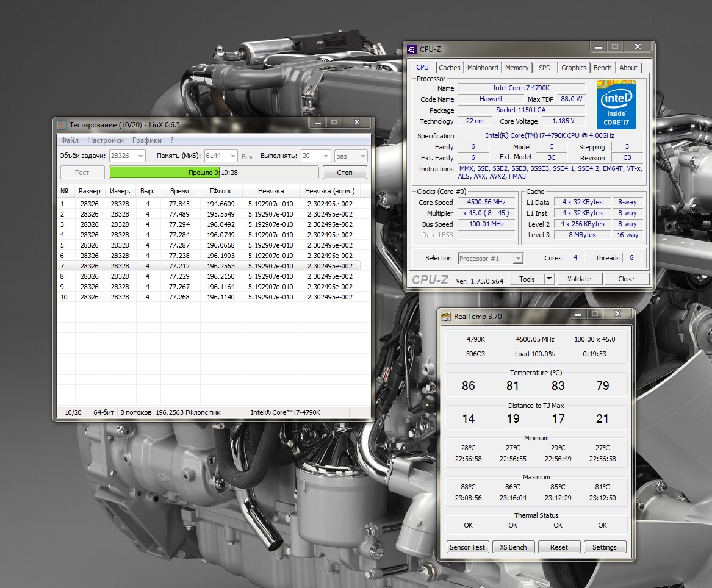Open the ? help menu in LinX

click(x=171, y=140)
